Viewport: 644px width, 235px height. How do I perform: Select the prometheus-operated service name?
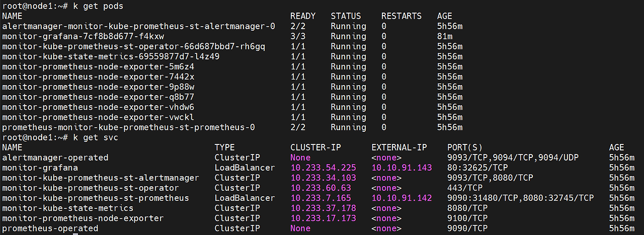tap(50, 228)
